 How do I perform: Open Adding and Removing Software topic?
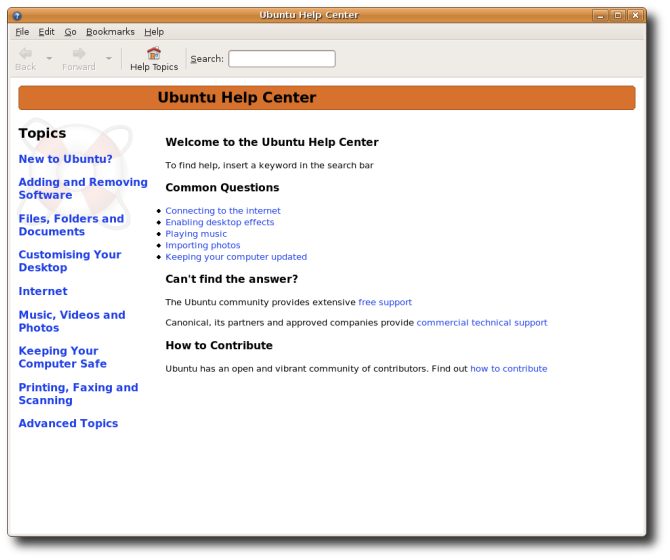point(83,188)
